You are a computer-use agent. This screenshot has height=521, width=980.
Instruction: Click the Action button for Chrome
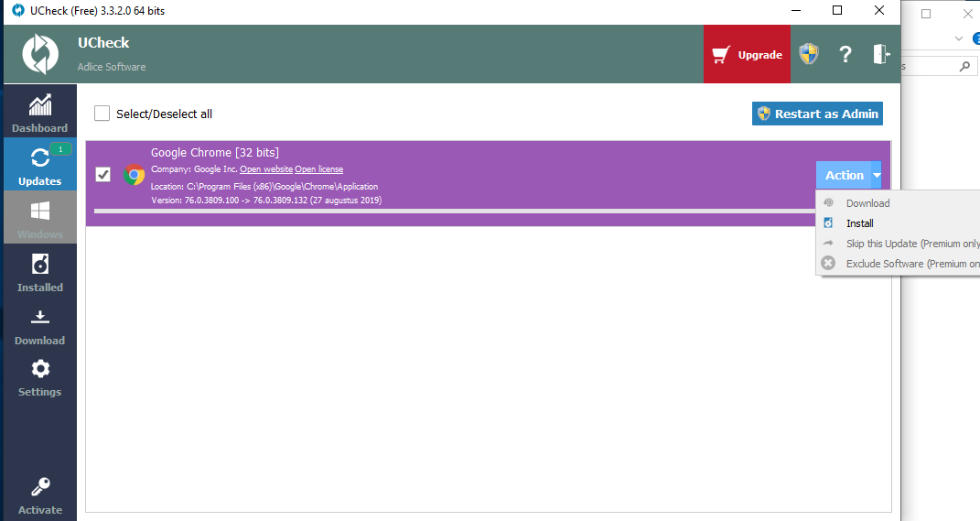[844, 175]
